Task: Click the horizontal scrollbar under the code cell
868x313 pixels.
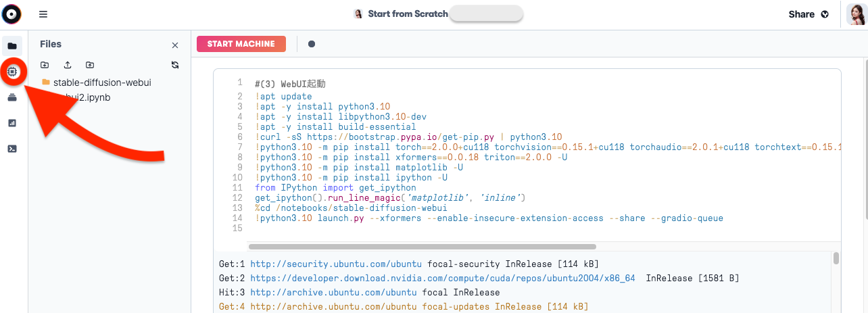Action: point(423,247)
